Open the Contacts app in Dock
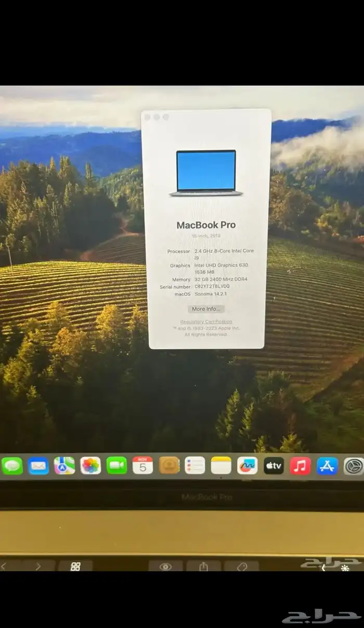This screenshot has height=628, width=364. click(169, 465)
